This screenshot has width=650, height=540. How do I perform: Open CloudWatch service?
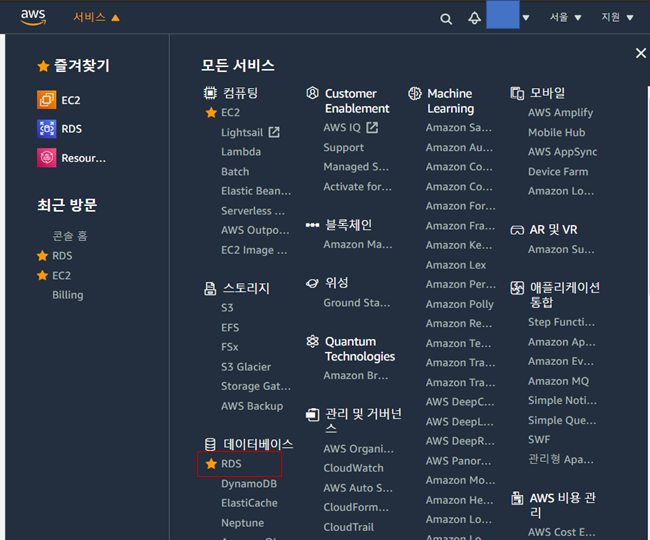[353, 468]
